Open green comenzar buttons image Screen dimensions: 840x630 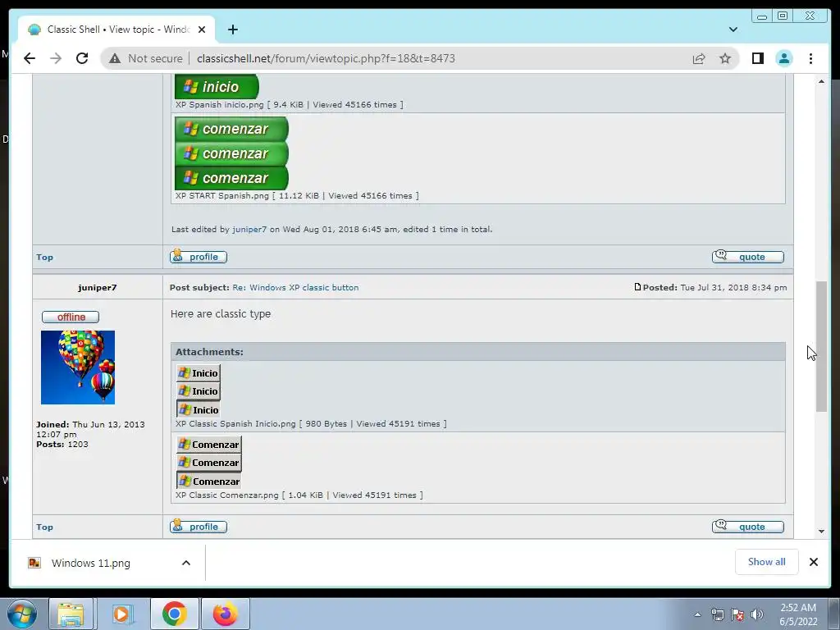tap(231, 153)
